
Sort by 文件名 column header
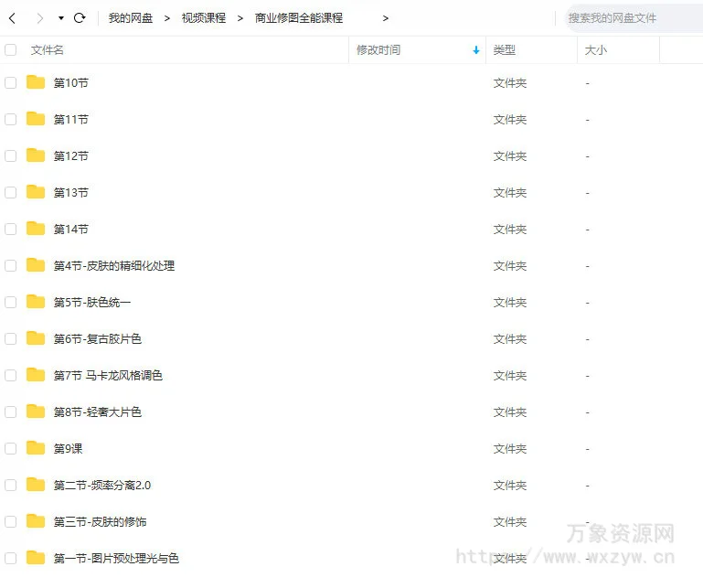point(47,49)
